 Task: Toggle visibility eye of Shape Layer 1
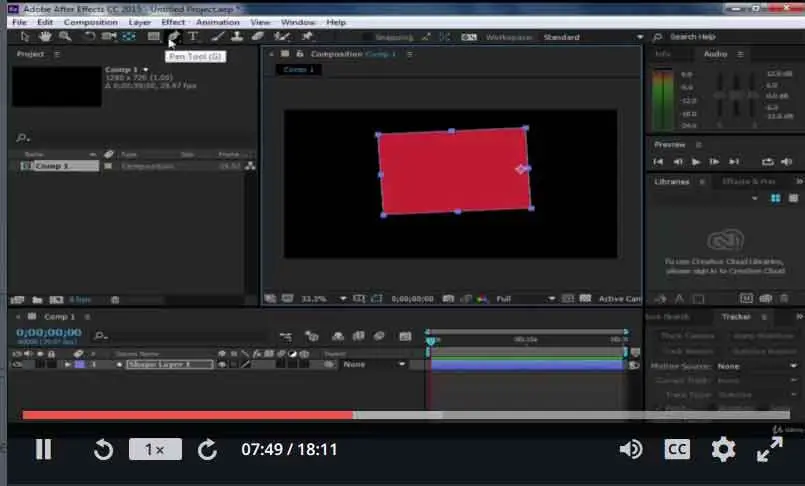(x=17, y=364)
